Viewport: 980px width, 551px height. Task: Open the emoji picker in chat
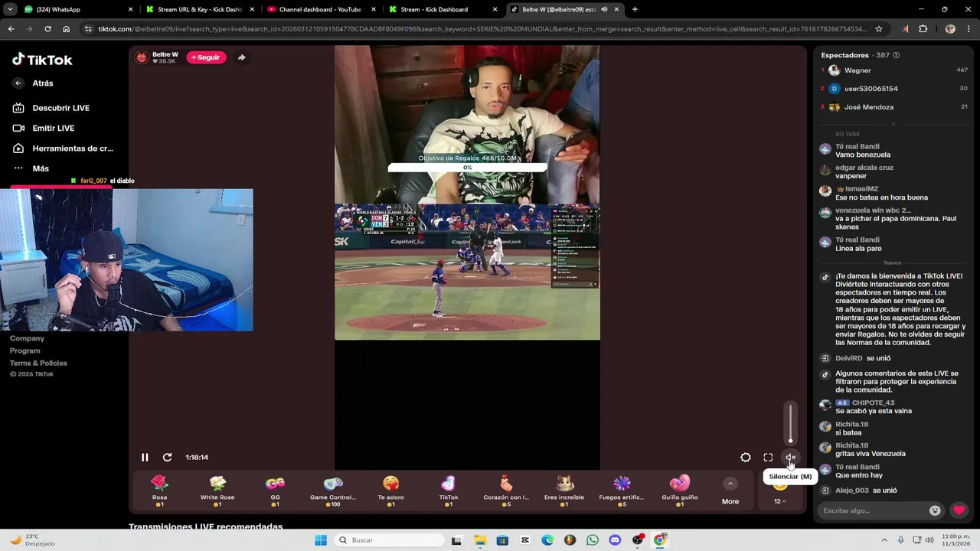point(935,510)
